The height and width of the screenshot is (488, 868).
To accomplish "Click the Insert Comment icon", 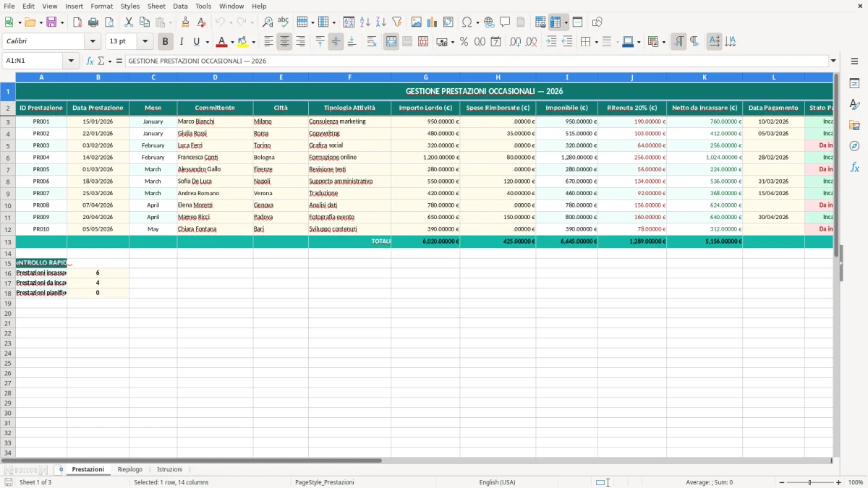I will (505, 22).
